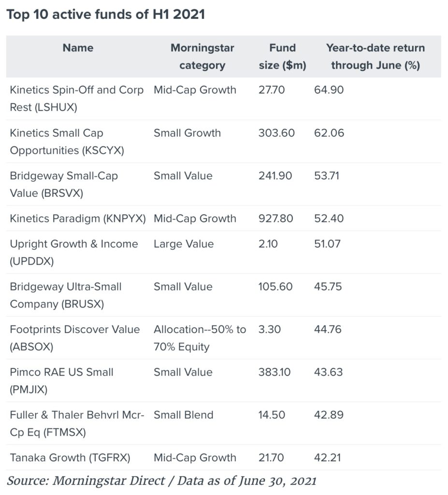
Task: Click Upright Growth & Income (UPDDX)
Action: click(x=74, y=252)
